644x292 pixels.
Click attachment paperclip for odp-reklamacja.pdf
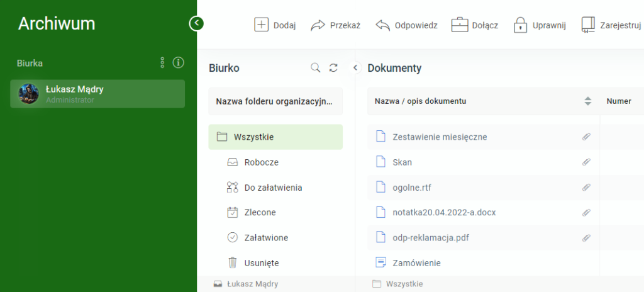pyautogui.click(x=587, y=238)
